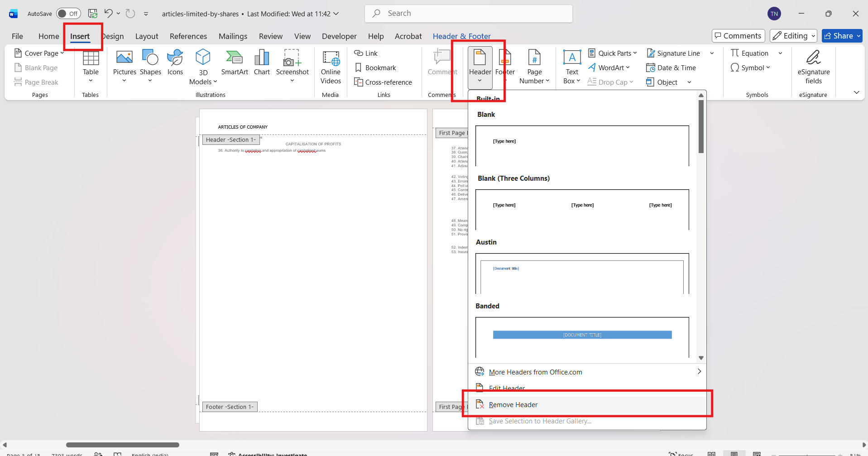Toggle the AutoSave switch
Viewport: 868px width, 456px height.
tap(68, 14)
